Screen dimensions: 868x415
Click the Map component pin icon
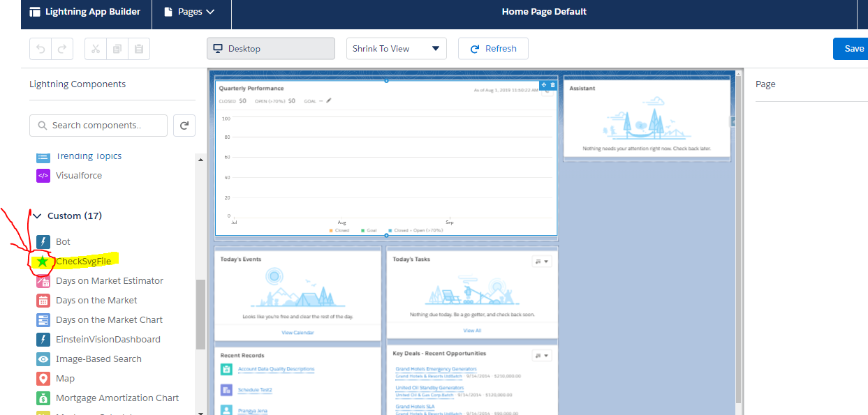[x=43, y=379]
